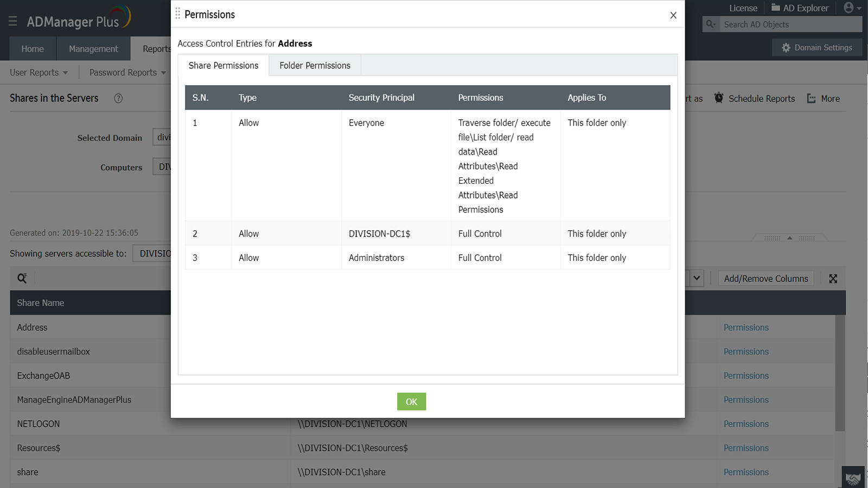The width and height of the screenshot is (868, 488).
Task: Switch to the Folder Permissions tab
Action: 315,66
